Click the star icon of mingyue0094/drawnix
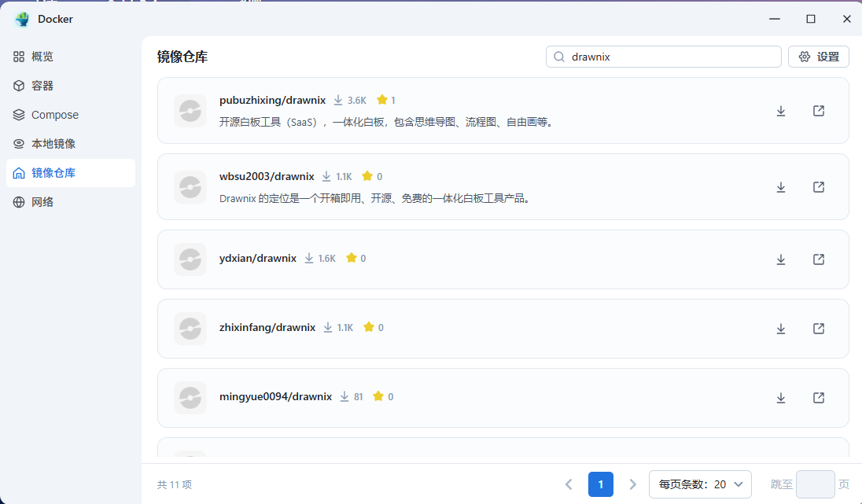 click(x=378, y=396)
